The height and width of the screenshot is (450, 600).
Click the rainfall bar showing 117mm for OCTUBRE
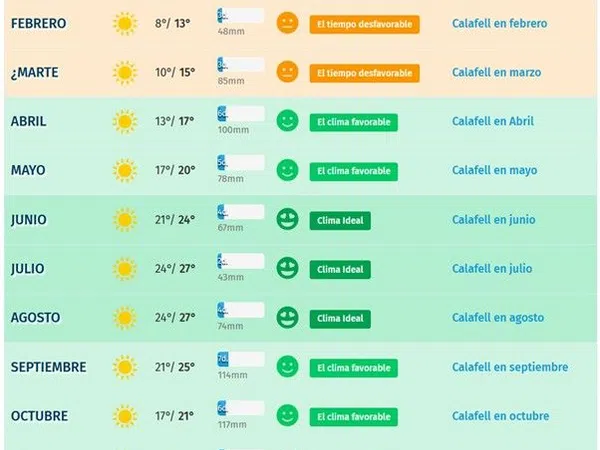(x=240, y=409)
